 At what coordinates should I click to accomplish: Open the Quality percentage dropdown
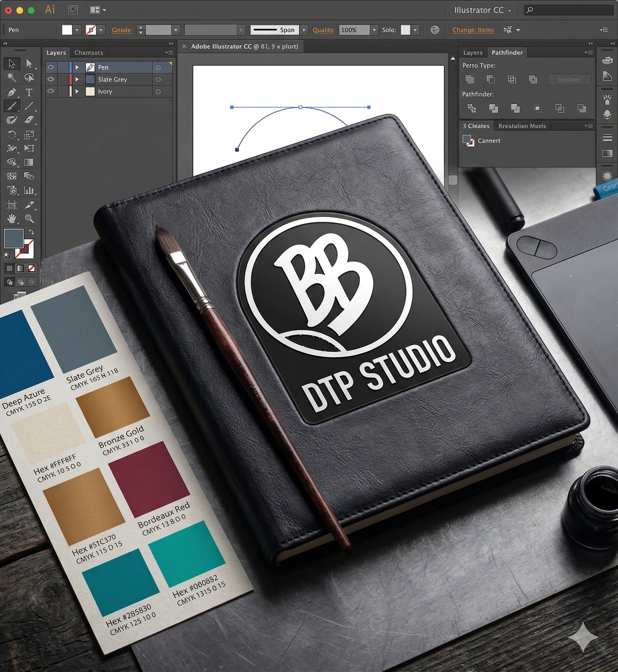(374, 30)
